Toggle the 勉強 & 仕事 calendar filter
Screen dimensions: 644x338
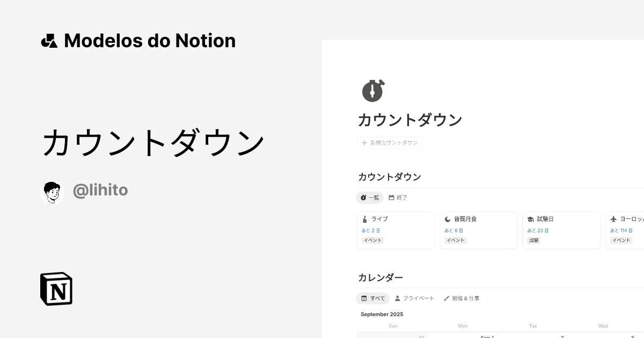tap(465, 298)
